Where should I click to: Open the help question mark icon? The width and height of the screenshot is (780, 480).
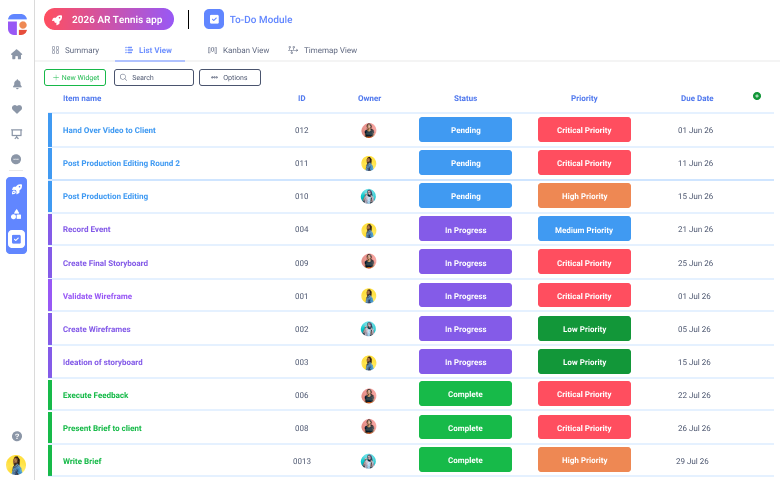pyautogui.click(x=16, y=436)
